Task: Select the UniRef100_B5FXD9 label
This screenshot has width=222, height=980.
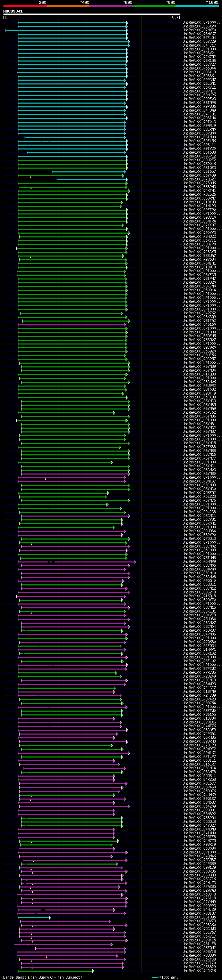Action: click(199, 397)
